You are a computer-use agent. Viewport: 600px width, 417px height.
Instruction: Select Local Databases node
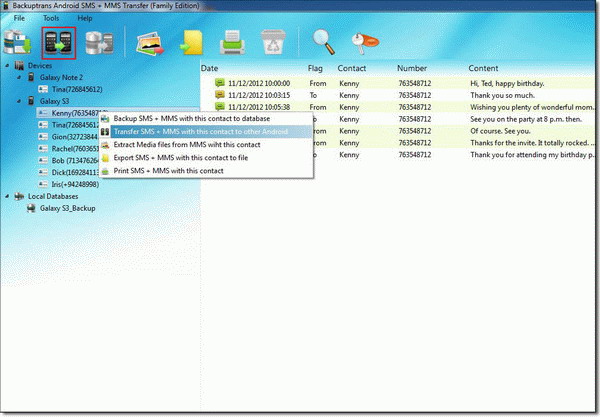[53, 196]
